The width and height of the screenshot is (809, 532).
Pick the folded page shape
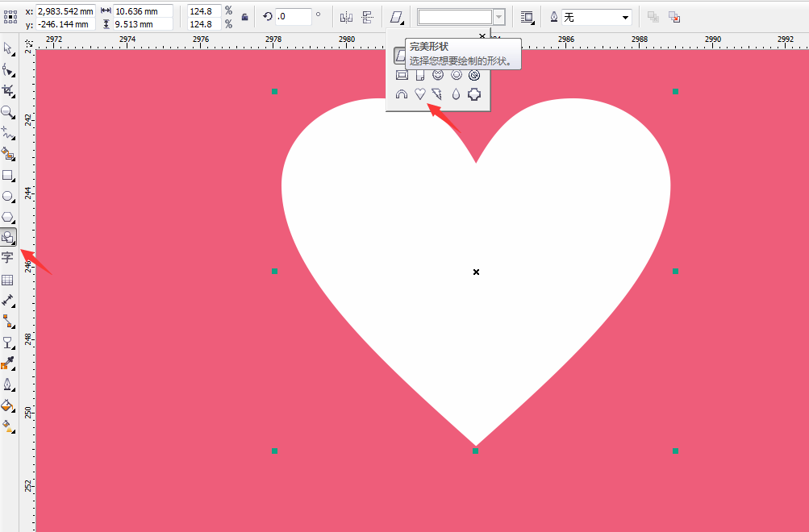coord(420,75)
